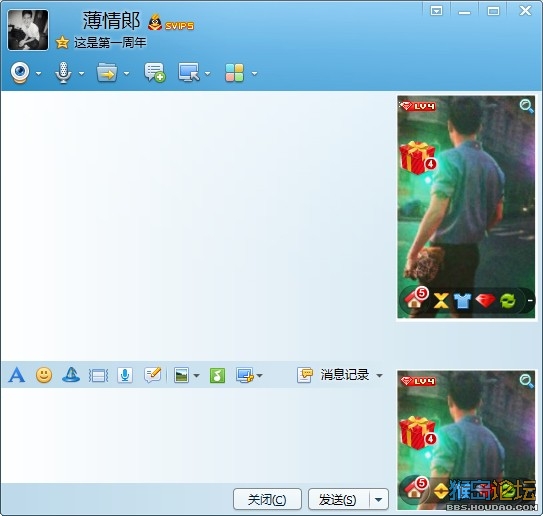Click LV4 diamond badge on upper QQ show

(418, 106)
